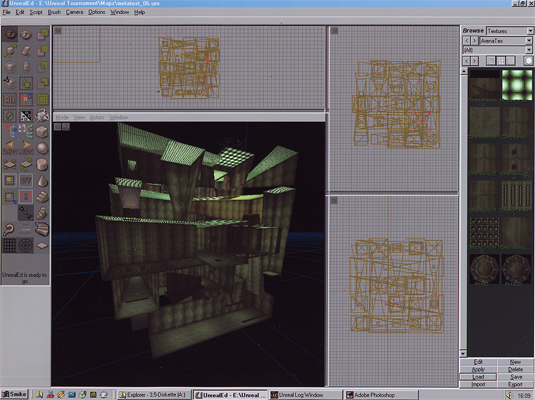This screenshot has height=400, width=535.
Task: Switch to Adobe Photoshop in the taskbar
Action: point(380,395)
